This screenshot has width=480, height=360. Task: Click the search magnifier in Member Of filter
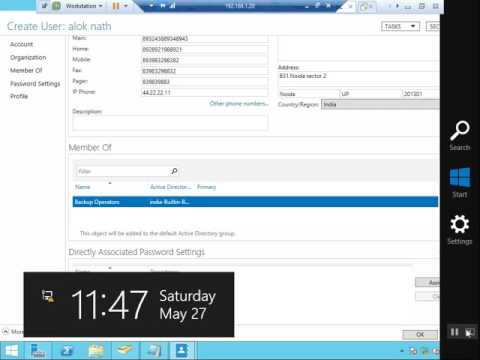[x=174, y=171]
